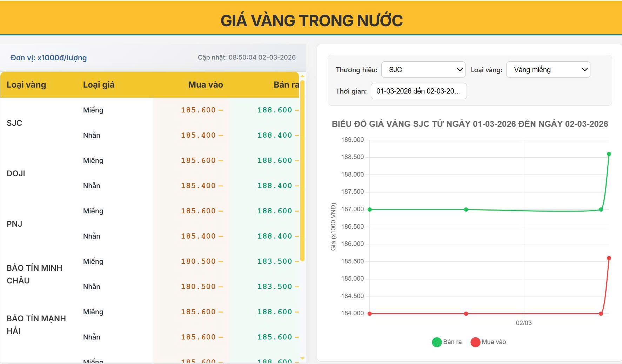The image size is (622, 364).
Task: Click Bảo Tín Mạnh Hải Nhẫn sell 185.600
Action: tap(275, 337)
